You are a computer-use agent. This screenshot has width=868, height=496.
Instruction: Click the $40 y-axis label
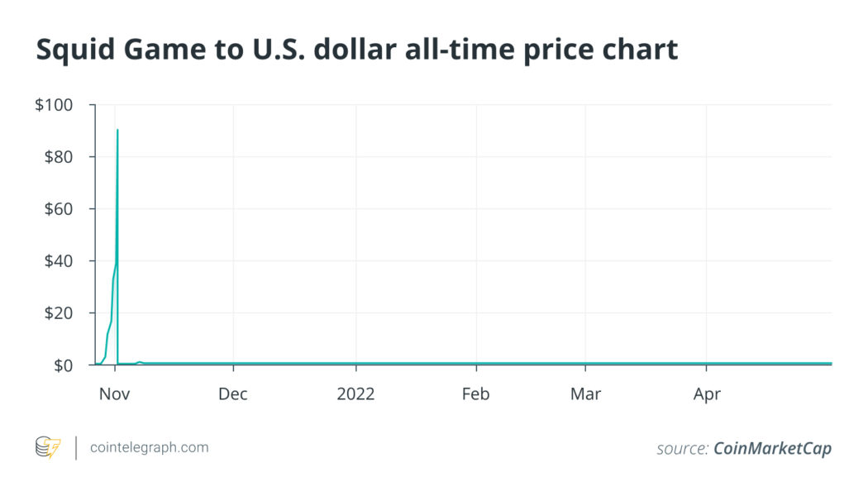(64, 261)
